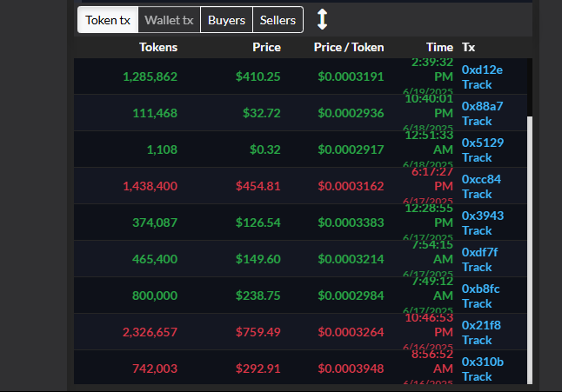This screenshot has height=392, width=562.
Task: Select the Token tx tab
Action: [107, 19]
